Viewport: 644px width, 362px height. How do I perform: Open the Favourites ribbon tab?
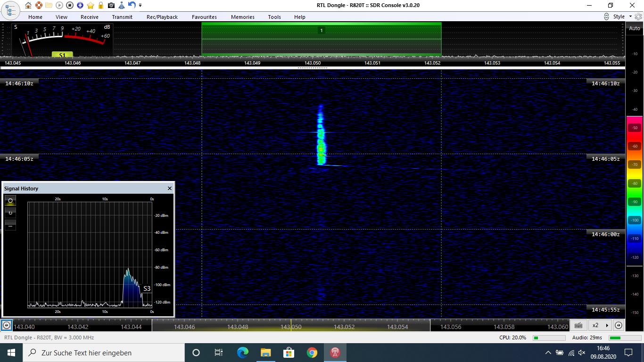204,16
